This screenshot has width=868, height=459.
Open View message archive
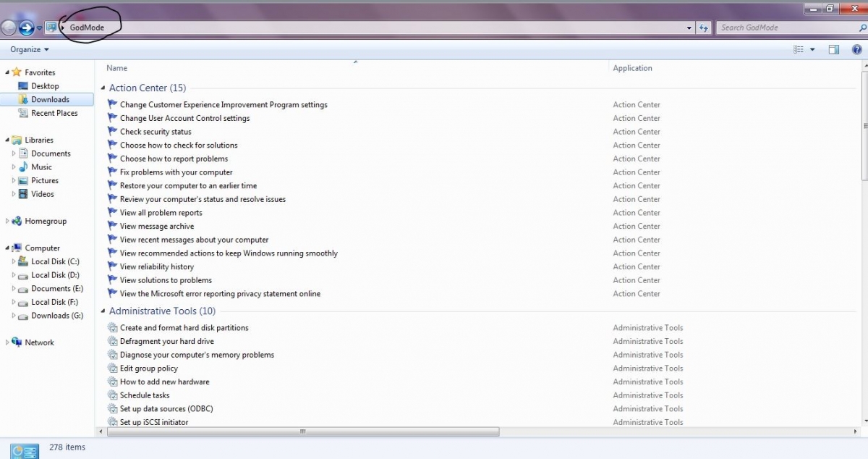(x=157, y=226)
